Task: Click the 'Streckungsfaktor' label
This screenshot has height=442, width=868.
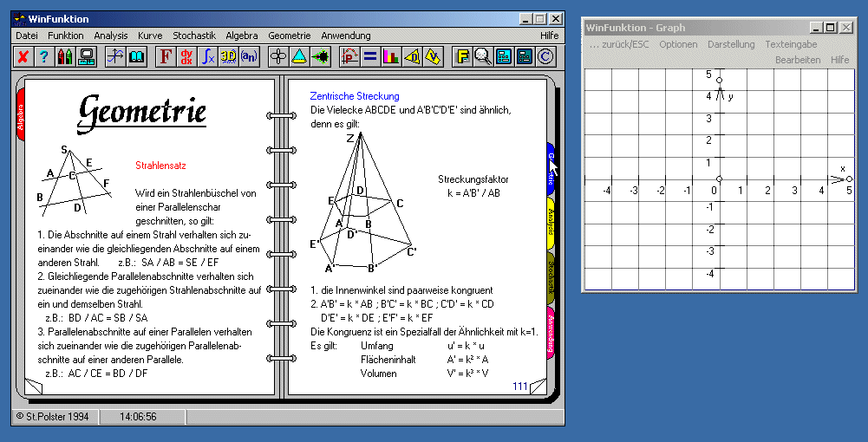Action: (473, 179)
